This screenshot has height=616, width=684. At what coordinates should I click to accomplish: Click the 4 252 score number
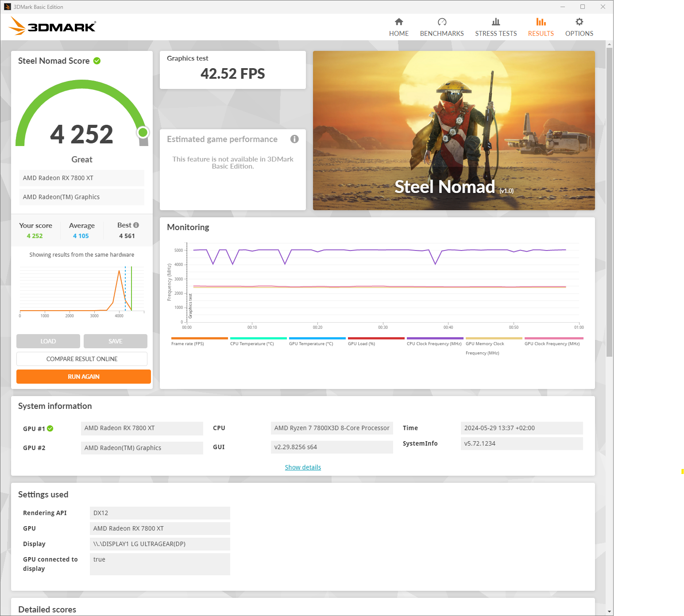(x=82, y=134)
